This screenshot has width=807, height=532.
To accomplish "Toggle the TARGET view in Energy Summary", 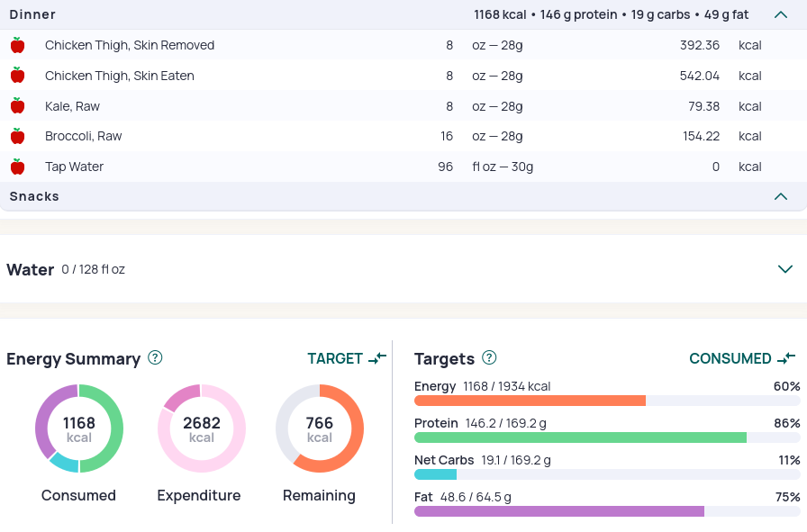I will pos(347,358).
